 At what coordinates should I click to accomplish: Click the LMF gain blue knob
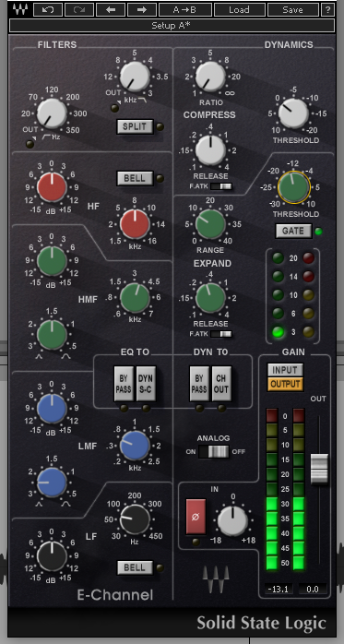[52, 409]
